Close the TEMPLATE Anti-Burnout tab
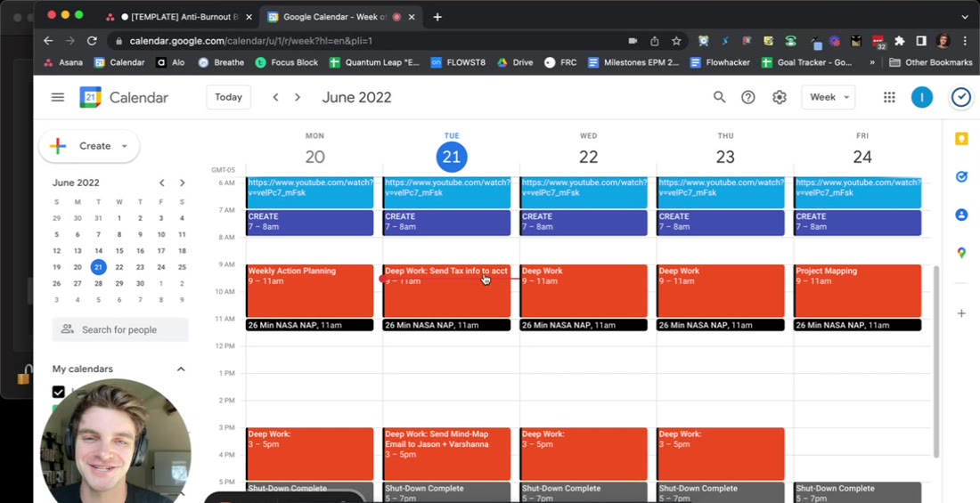 pos(249,17)
